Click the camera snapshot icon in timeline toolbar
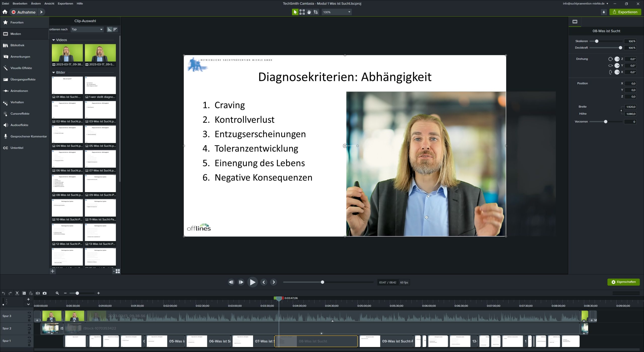 tap(45, 293)
